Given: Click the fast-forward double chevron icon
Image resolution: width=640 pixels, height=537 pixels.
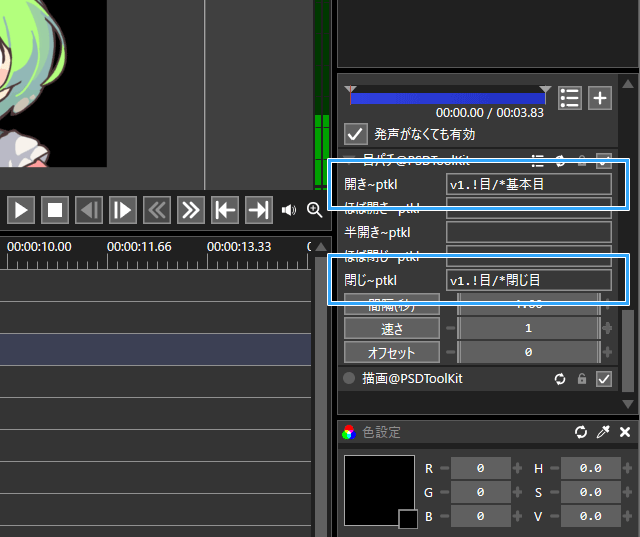Looking at the screenshot, I should 190,210.
